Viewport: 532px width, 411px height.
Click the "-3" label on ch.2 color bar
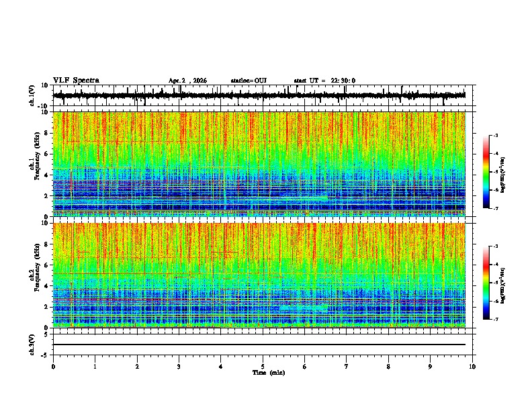coord(495,246)
